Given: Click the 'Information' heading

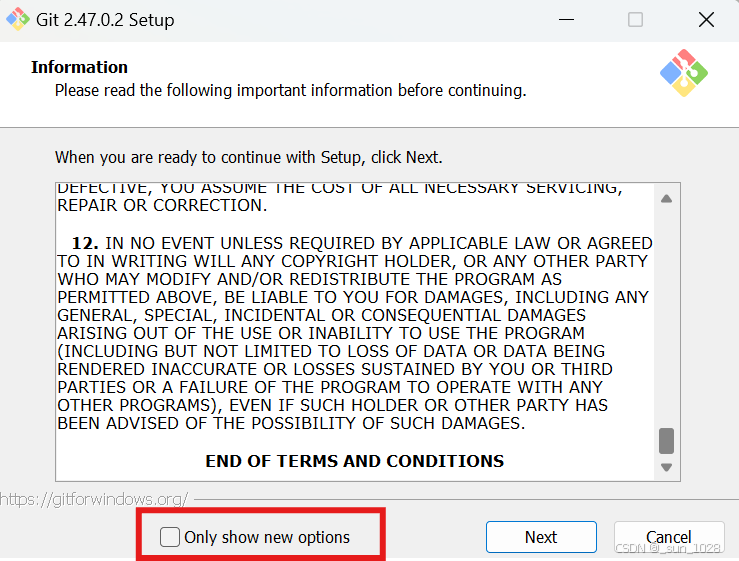Looking at the screenshot, I should (79, 67).
